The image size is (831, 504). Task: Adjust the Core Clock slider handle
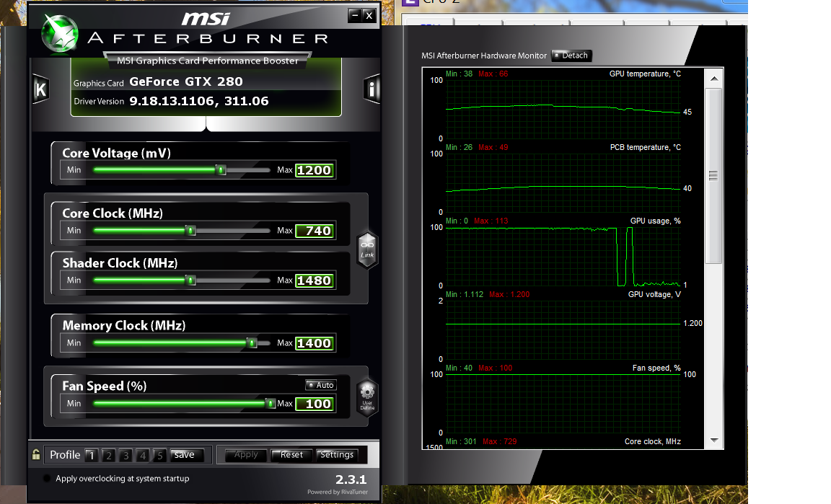pyautogui.click(x=191, y=231)
